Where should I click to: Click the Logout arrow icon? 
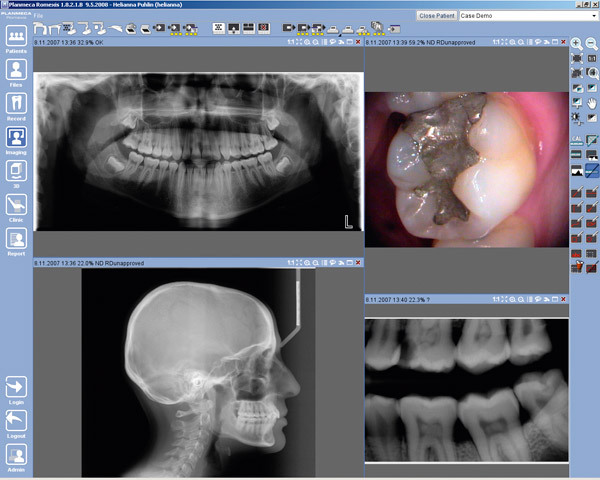[x=16, y=420]
